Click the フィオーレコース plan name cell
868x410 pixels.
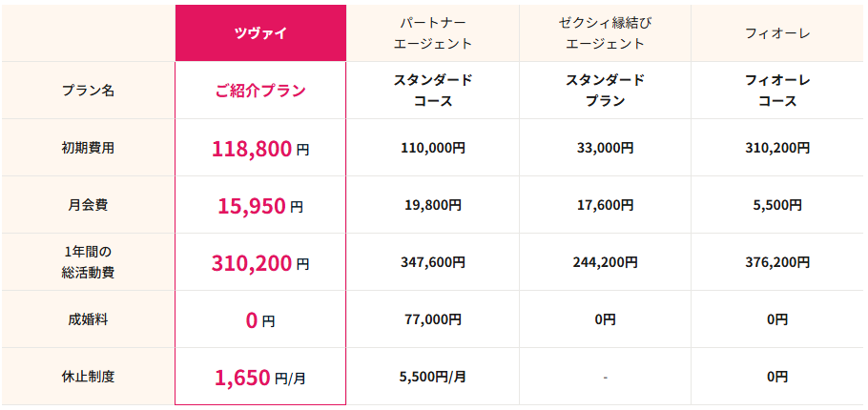[x=777, y=91]
